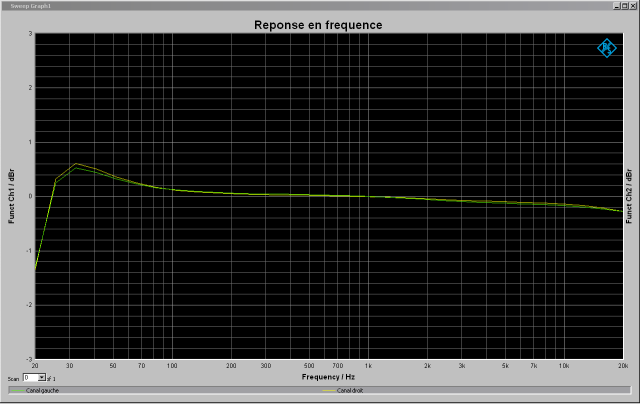Screen dimensions: 640x404
Task: Click the Sweep Graph1 title bar
Action: 300,5
